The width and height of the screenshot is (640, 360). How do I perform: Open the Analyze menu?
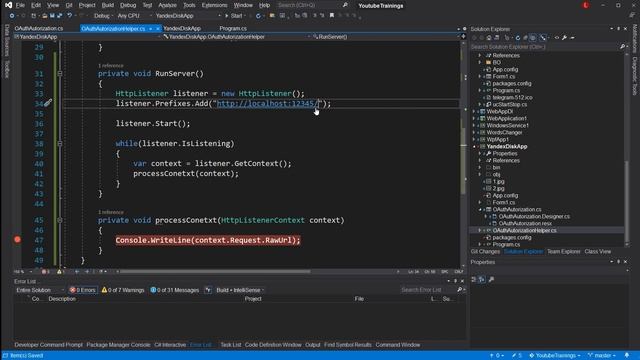(167, 5)
